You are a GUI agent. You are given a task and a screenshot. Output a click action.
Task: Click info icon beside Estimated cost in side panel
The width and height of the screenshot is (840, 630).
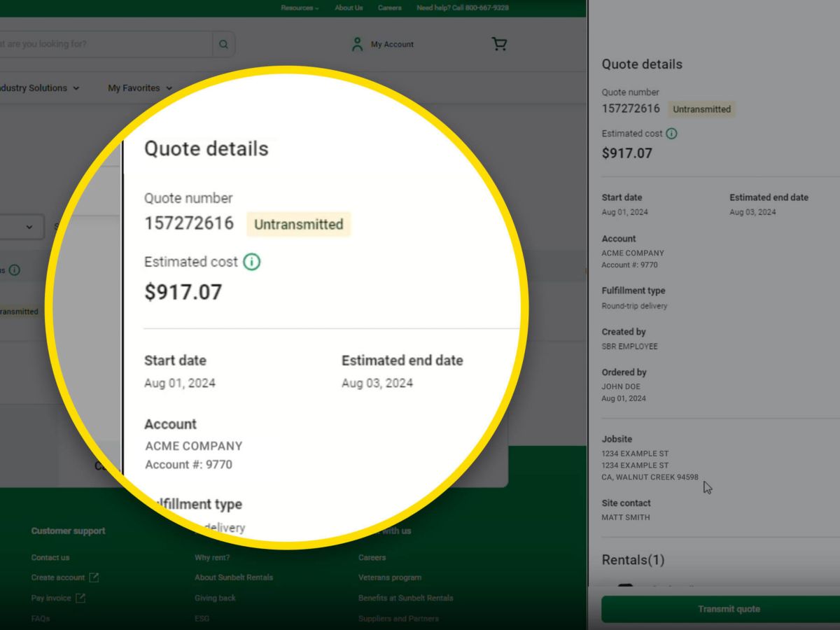coord(671,133)
